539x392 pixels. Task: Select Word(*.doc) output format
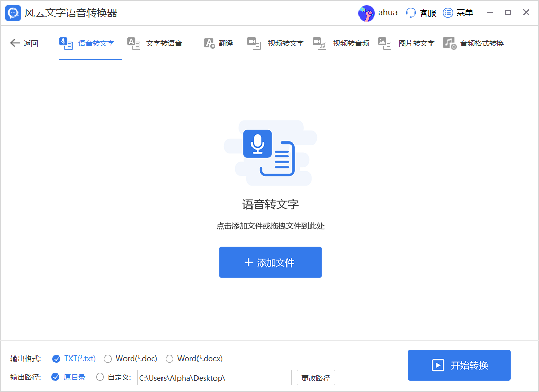tap(108, 359)
